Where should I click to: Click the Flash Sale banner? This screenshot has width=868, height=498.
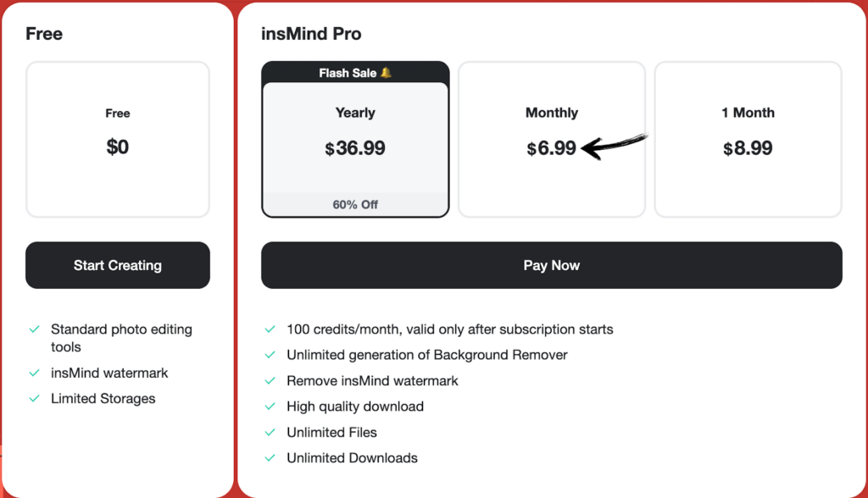point(348,73)
